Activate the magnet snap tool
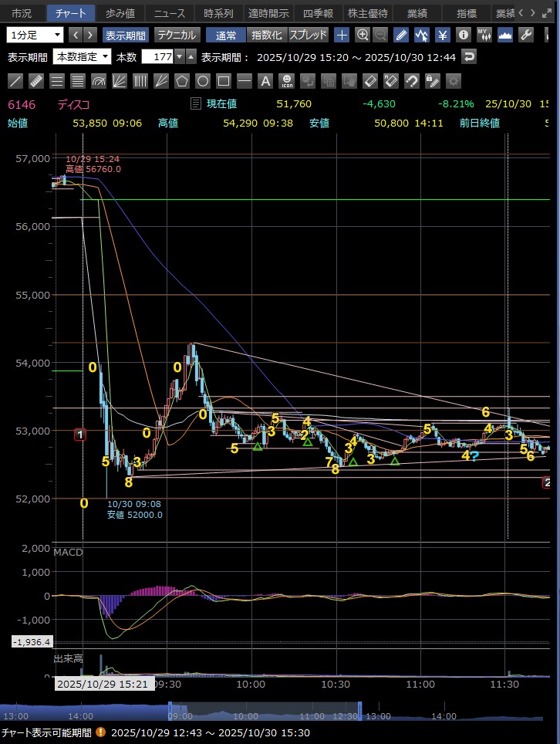The height and width of the screenshot is (744, 560). click(x=412, y=81)
